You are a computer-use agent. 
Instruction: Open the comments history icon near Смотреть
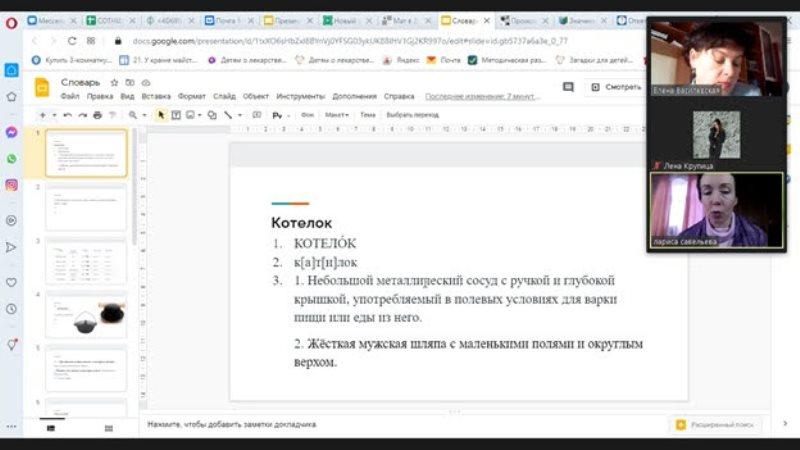(x=568, y=87)
